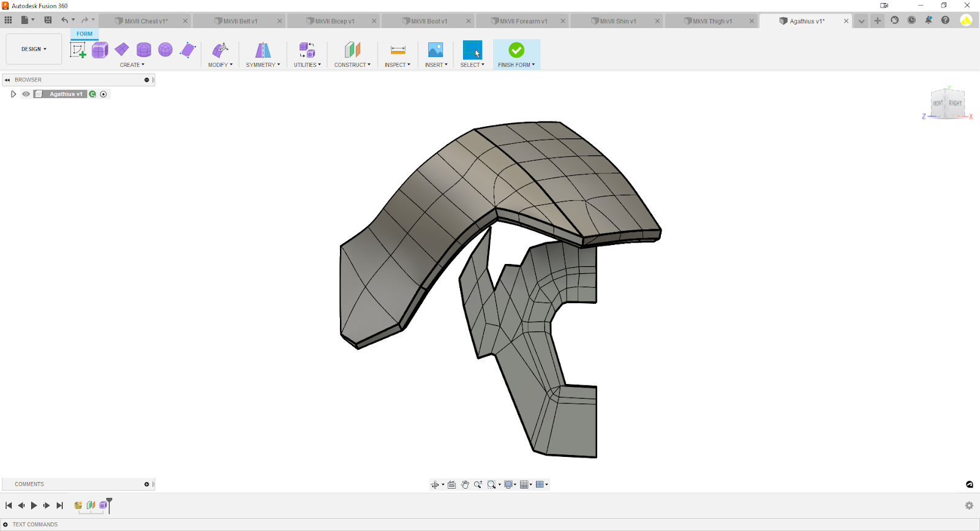Switch to the MKVII Thigh v1 tab
Screen dimensions: 980x531
tap(712, 21)
